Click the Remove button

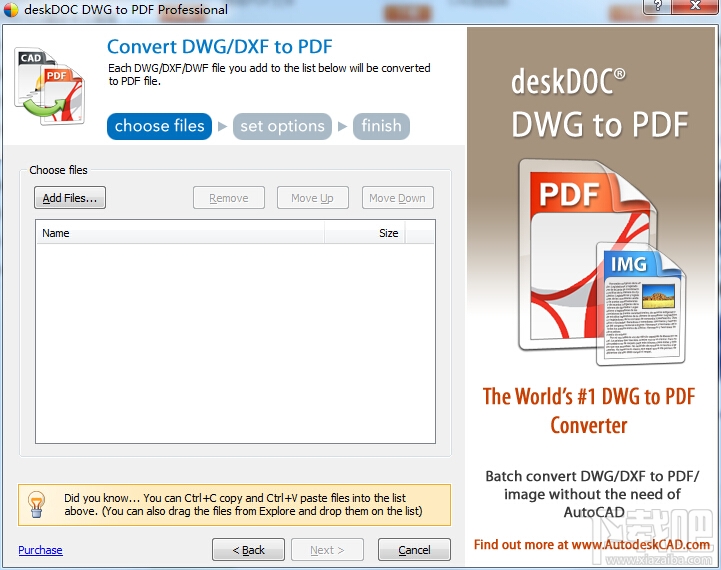click(x=229, y=198)
